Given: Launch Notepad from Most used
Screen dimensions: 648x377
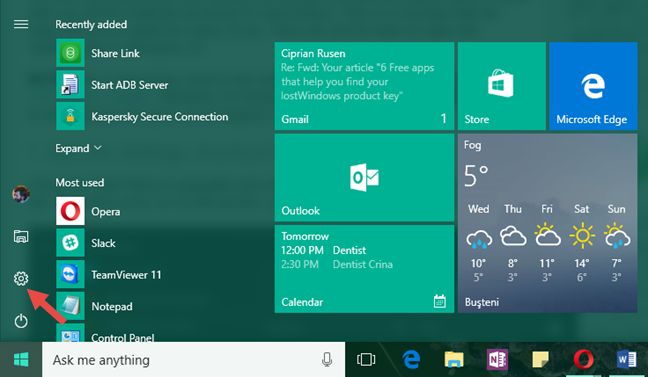Looking at the screenshot, I should click(x=70, y=306).
